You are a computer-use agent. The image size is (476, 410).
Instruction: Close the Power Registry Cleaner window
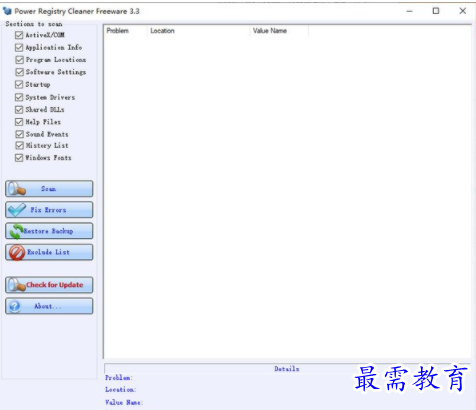coord(462,11)
